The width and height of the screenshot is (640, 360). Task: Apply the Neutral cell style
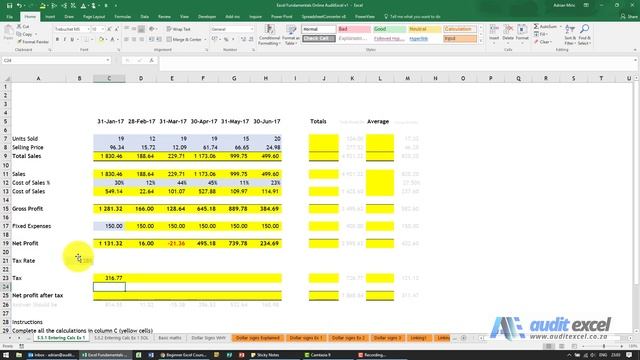pyautogui.click(x=425, y=29)
